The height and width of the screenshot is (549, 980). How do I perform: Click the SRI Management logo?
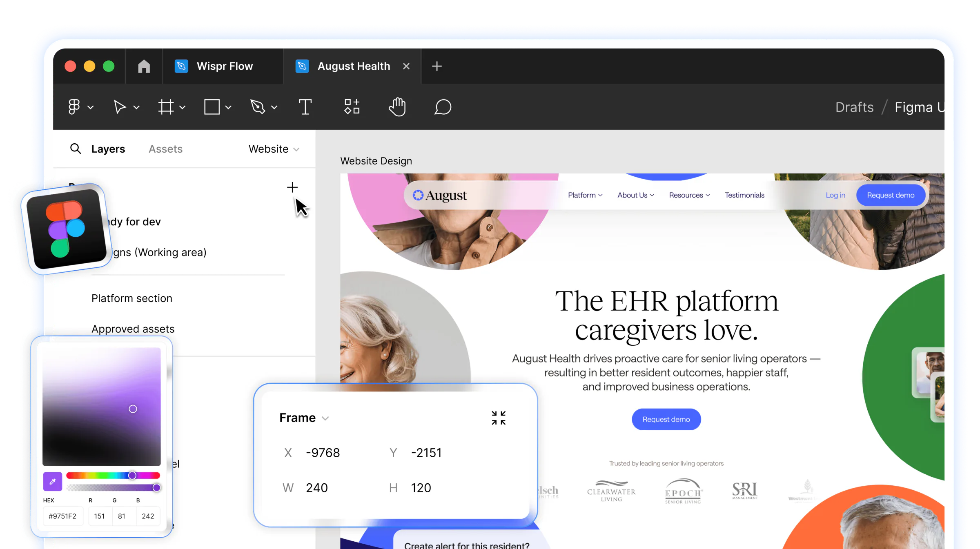click(745, 491)
